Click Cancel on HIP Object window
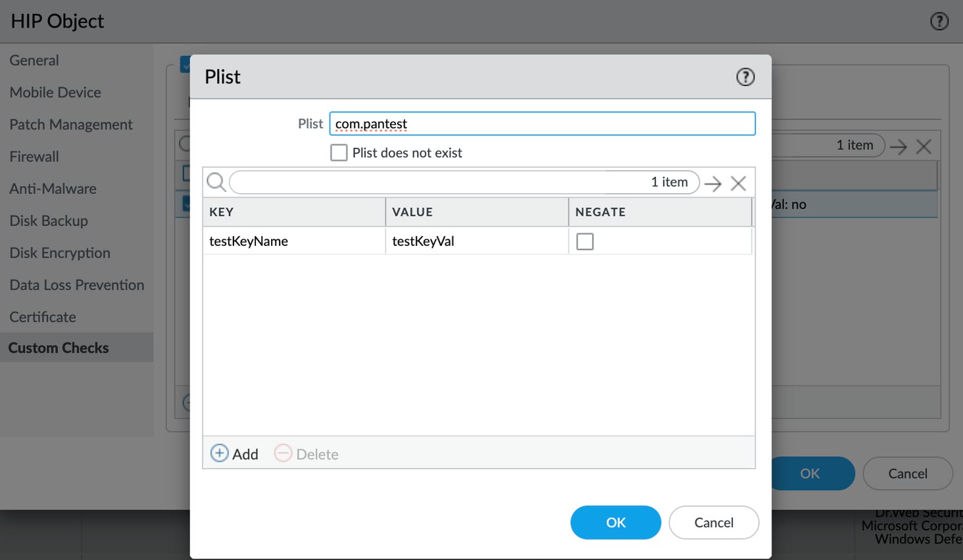 907,474
